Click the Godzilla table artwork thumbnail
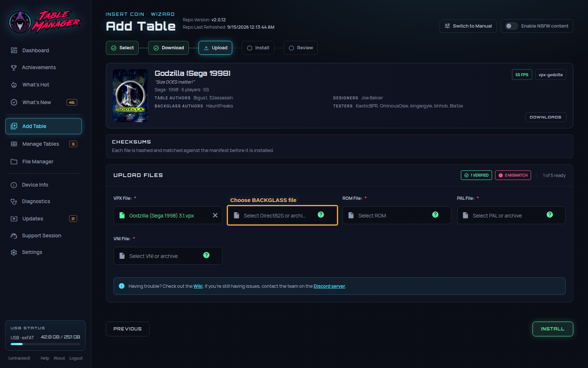 [x=130, y=96]
